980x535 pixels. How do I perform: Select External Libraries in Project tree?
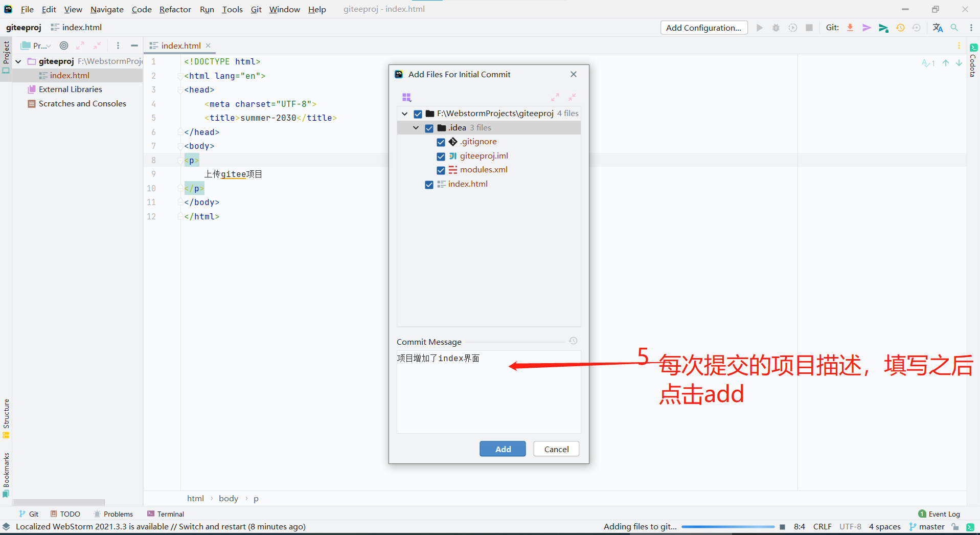tap(71, 90)
